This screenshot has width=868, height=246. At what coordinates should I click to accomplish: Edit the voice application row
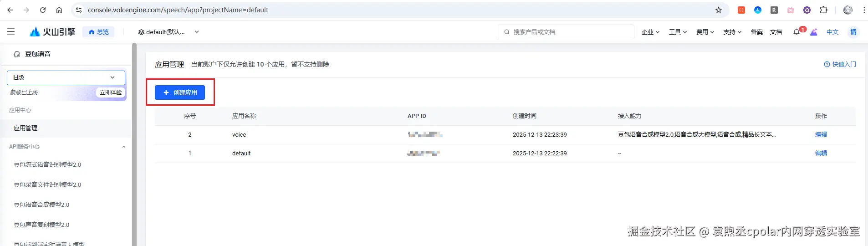tap(821, 134)
